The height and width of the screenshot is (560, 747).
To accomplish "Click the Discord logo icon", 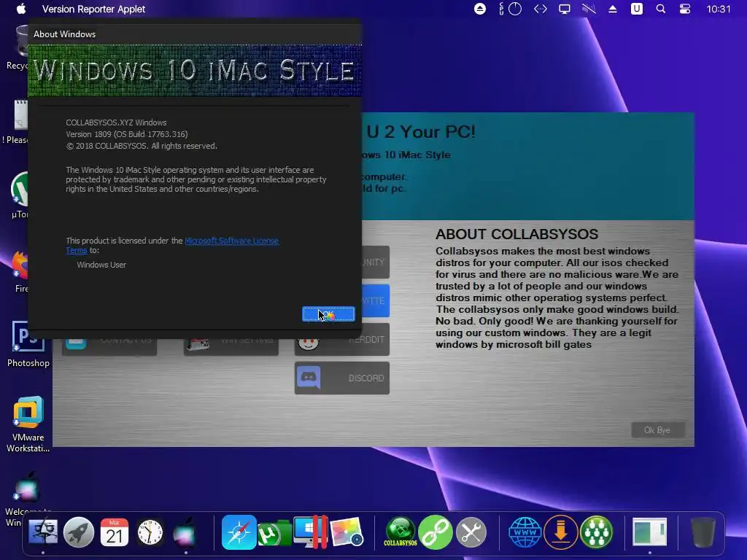I will pyautogui.click(x=309, y=378).
